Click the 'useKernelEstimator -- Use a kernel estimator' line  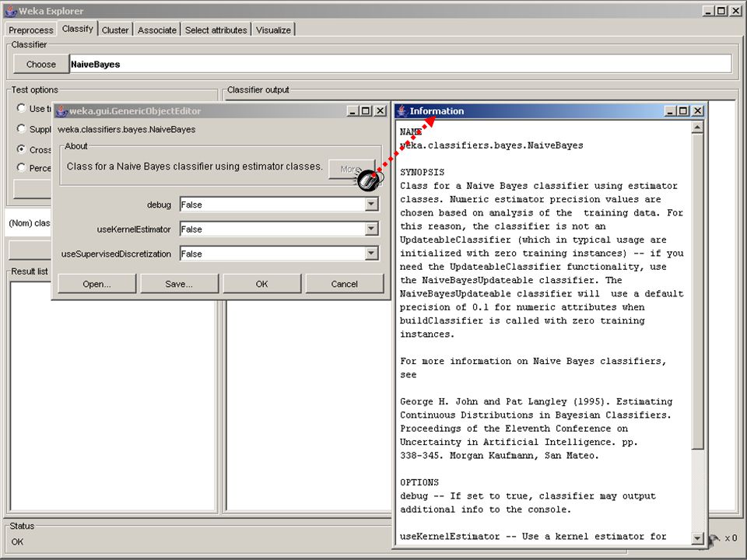click(533, 536)
